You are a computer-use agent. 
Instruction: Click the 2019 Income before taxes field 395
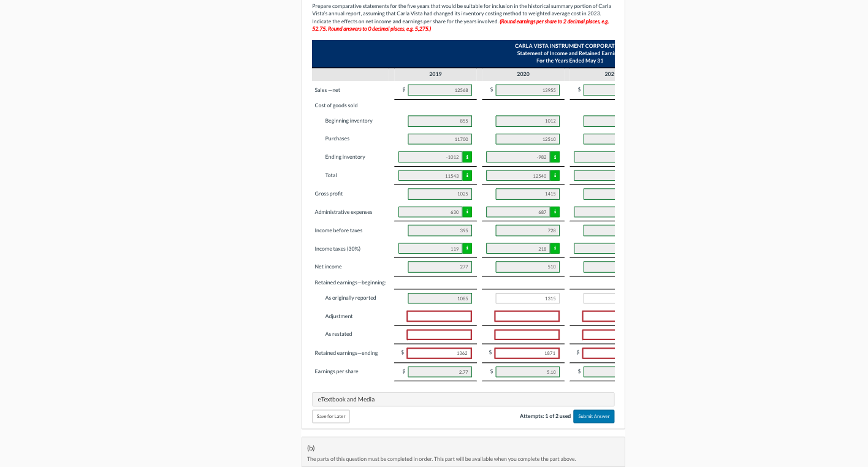click(x=440, y=230)
